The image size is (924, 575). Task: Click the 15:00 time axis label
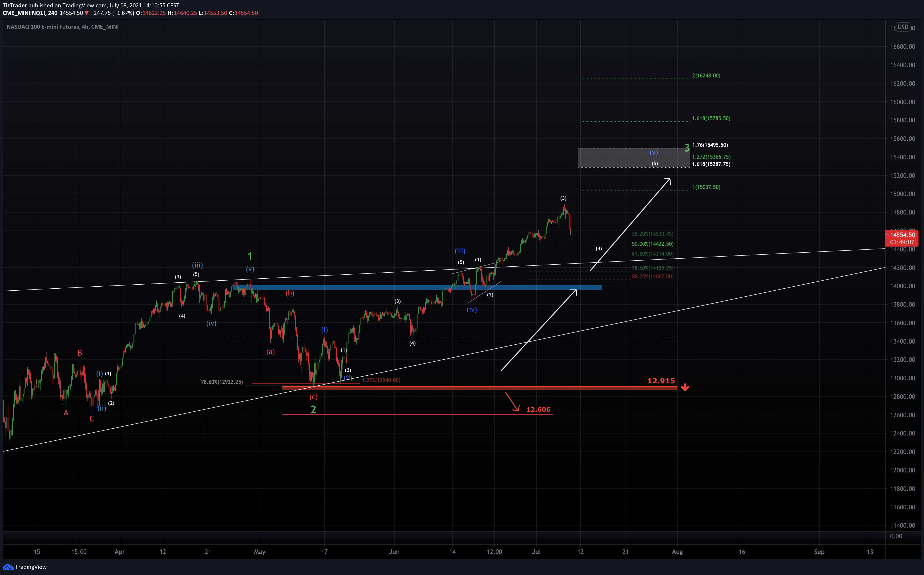[79, 552]
